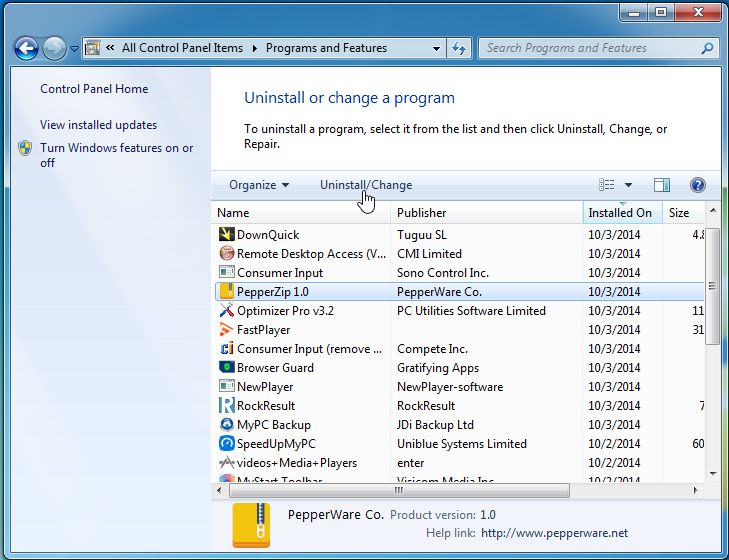Click Programs and Features breadcrumb

click(326, 48)
